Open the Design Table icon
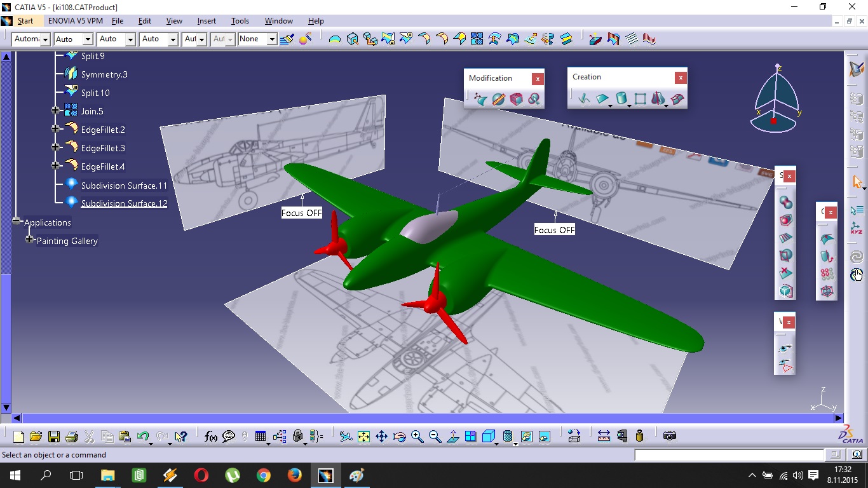Image resolution: width=868 pixels, height=488 pixels. tap(260, 437)
